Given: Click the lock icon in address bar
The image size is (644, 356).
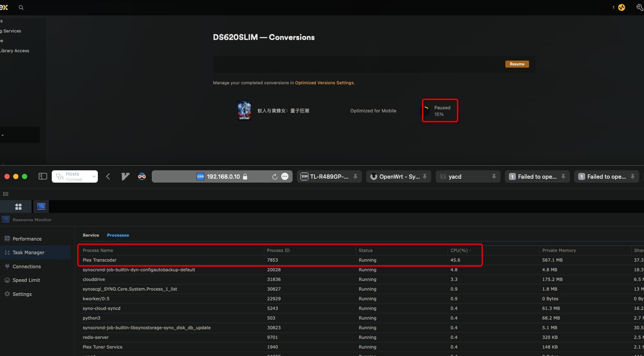Looking at the screenshot, I should click(x=245, y=176).
